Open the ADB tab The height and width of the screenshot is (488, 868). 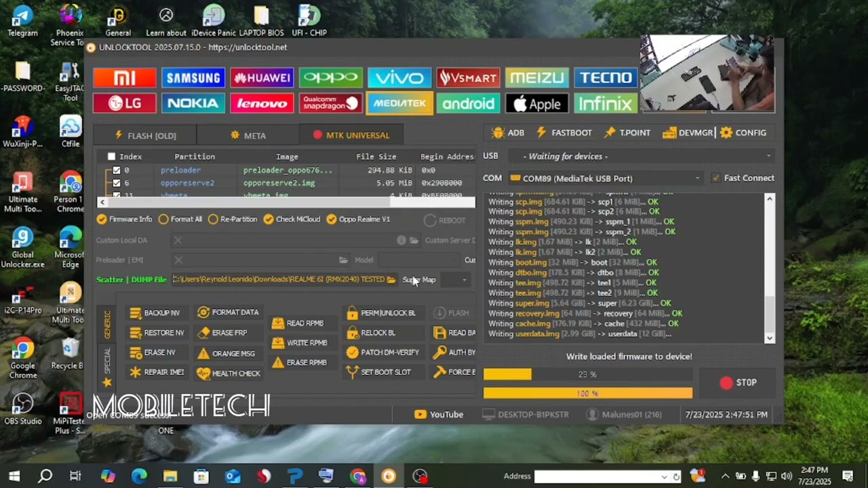508,133
